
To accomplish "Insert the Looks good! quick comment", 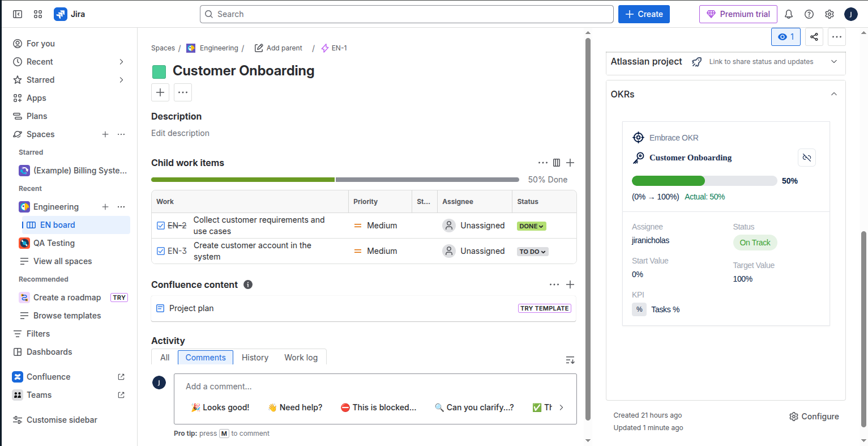I will [220, 407].
